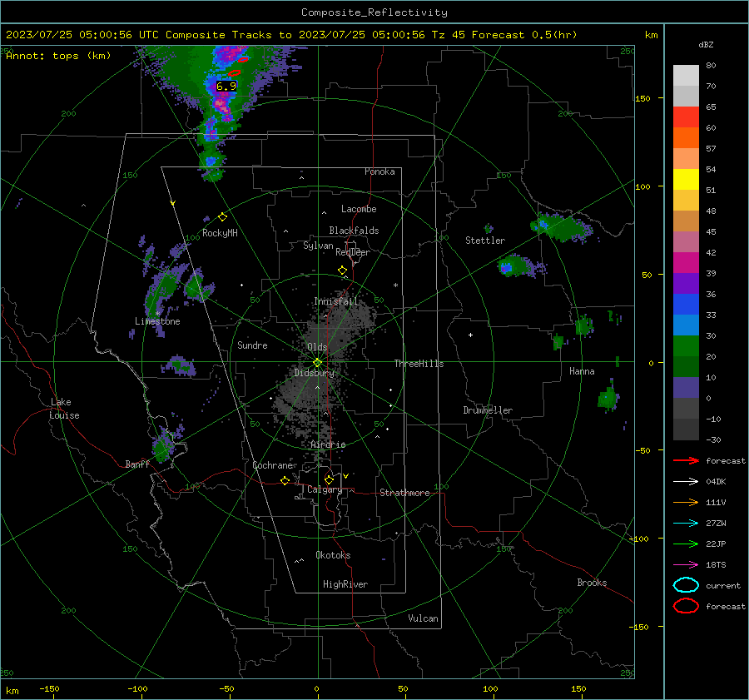Click the 18TS track label in legend
The image size is (749, 700).
pos(716,565)
